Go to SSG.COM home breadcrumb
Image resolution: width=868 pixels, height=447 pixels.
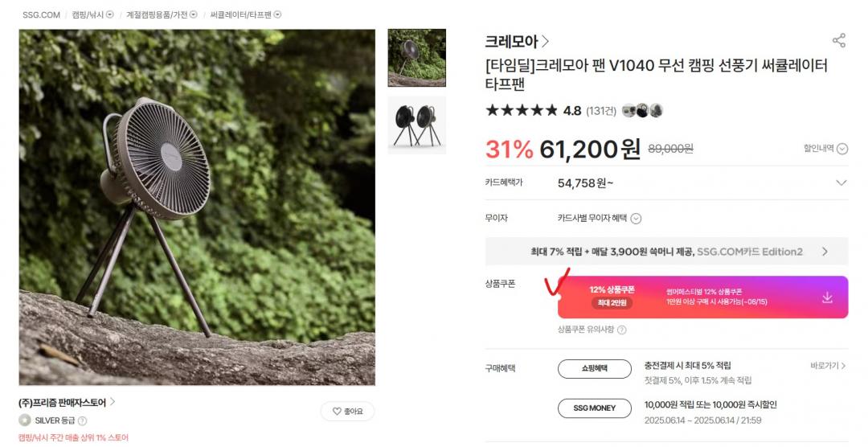pos(41,15)
